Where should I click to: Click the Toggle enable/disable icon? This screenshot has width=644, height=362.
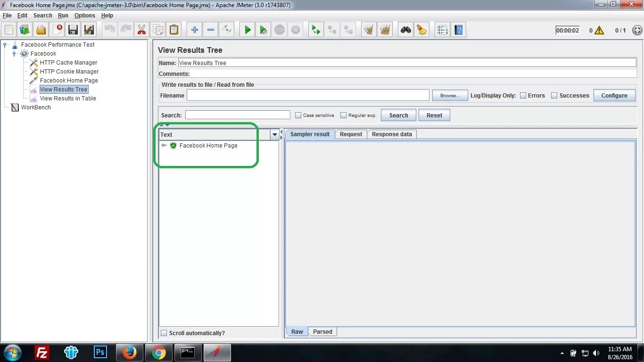point(227,30)
